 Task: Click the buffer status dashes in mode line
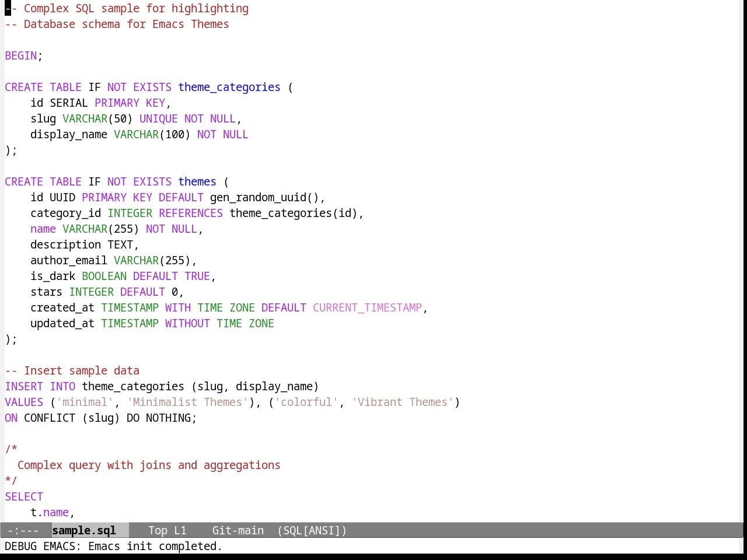23,530
